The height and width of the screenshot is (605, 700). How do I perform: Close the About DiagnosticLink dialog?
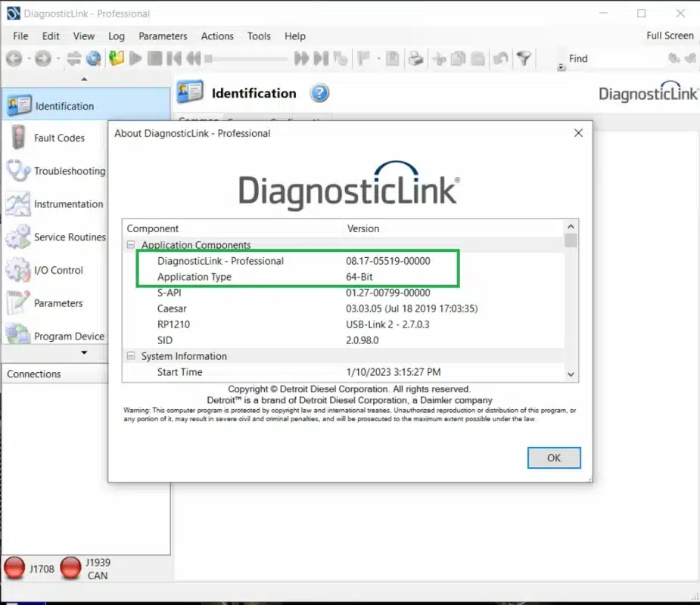tap(578, 133)
